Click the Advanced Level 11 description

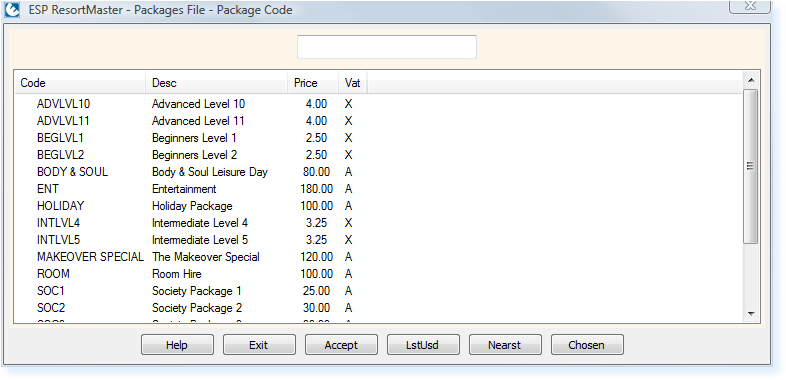(x=199, y=121)
